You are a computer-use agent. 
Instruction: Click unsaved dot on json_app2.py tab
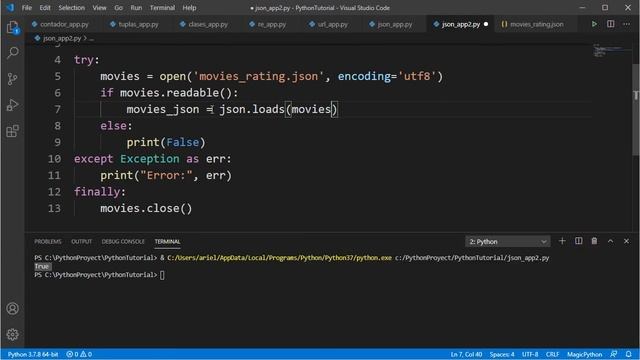pos(486,24)
